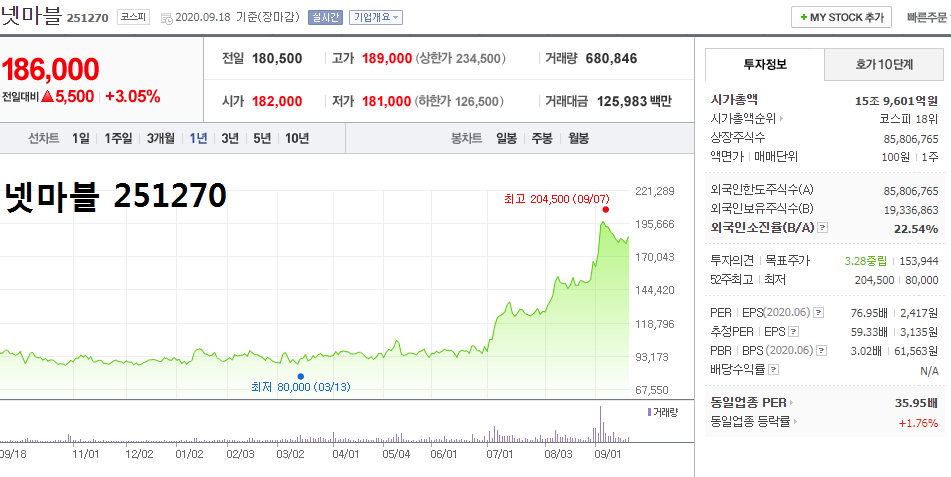Click the 실시간 button
951x477 pixels.
(x=325, y=18)
